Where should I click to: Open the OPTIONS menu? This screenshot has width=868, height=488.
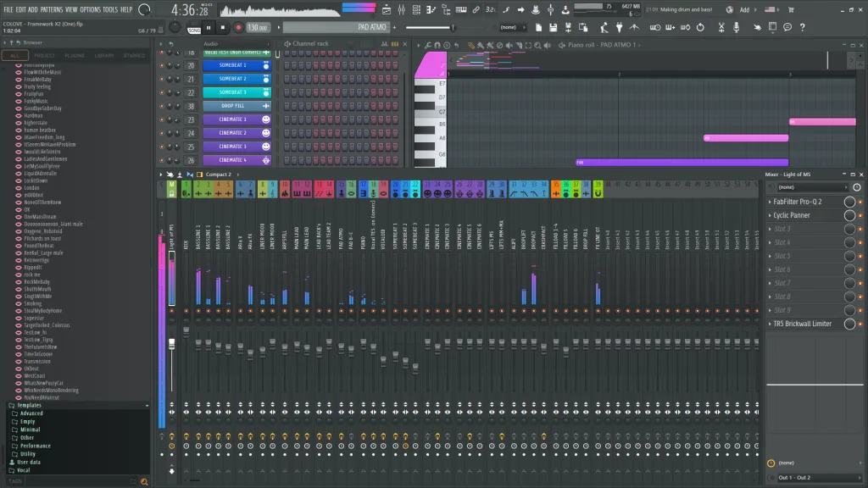pos(90,9)
